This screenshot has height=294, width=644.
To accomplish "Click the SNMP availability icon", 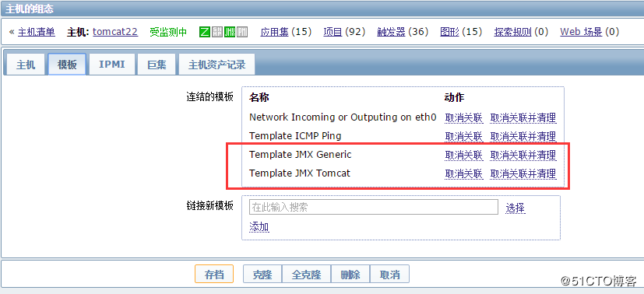I will tap(217, 32).
